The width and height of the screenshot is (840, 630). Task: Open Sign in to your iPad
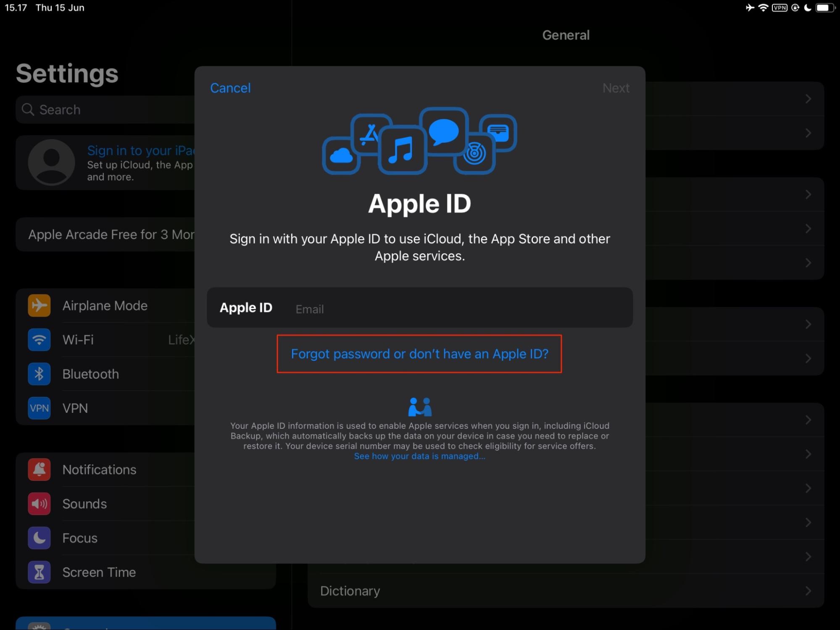click(105, 163)
